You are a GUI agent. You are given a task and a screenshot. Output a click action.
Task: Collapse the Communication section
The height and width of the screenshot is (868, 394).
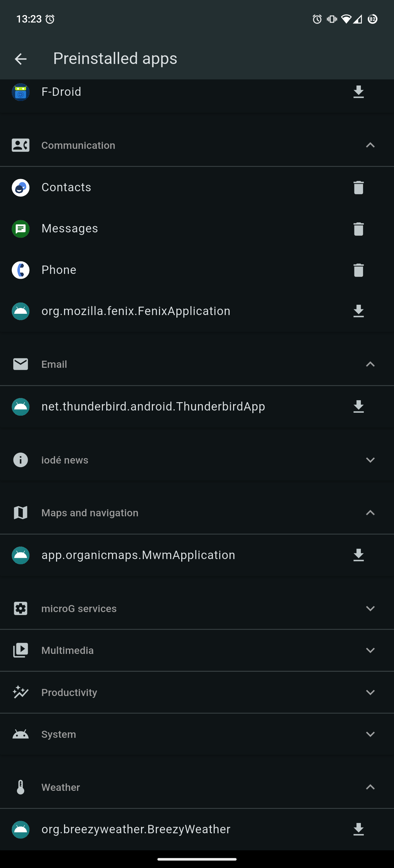coord(370,145)
